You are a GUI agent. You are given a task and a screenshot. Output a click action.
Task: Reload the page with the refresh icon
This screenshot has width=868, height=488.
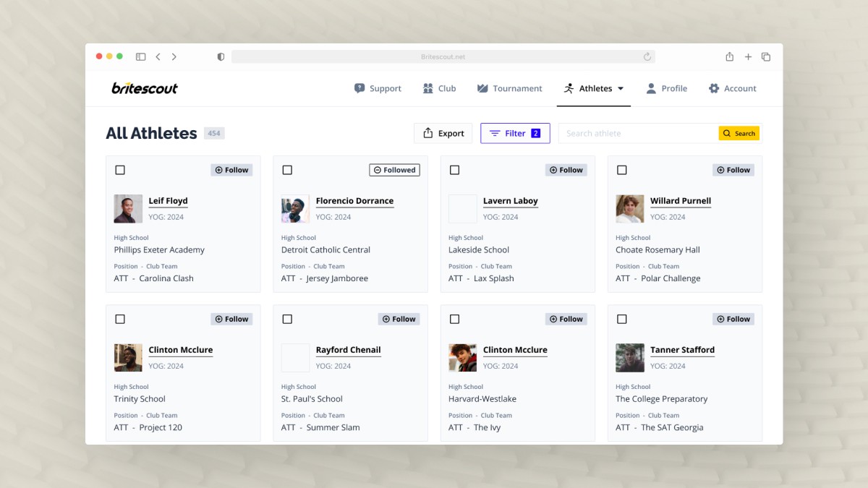(647, 56)
